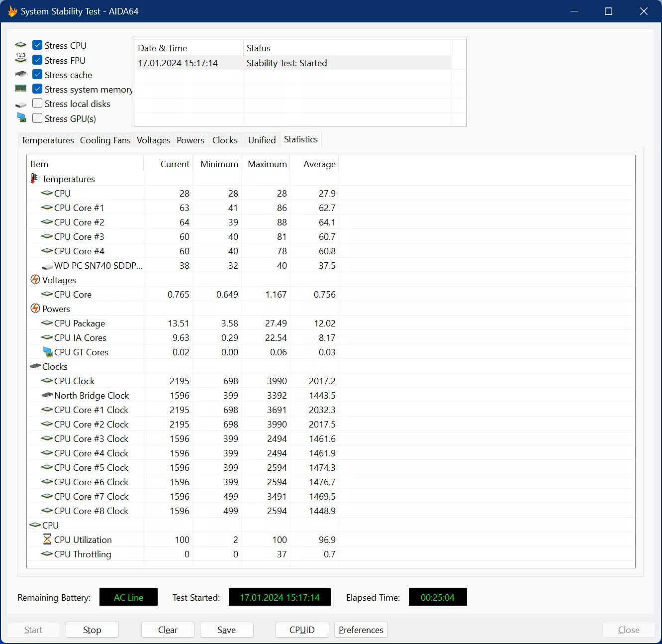Screen dimensions: 662x644
Task: Click the CPU icon beside CPU Throttling
Action: click(x=47, y=554)
